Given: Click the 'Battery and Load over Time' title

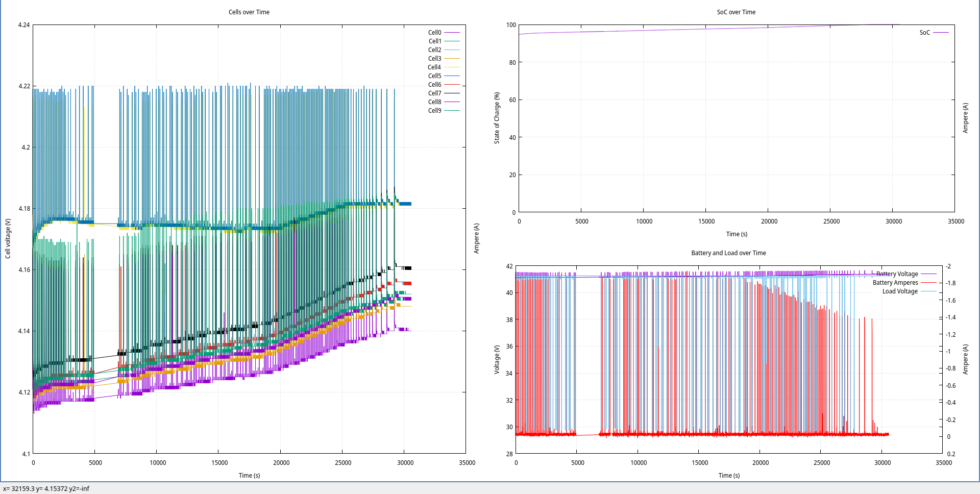Looking at the screenshot, I should pos(728,253).
